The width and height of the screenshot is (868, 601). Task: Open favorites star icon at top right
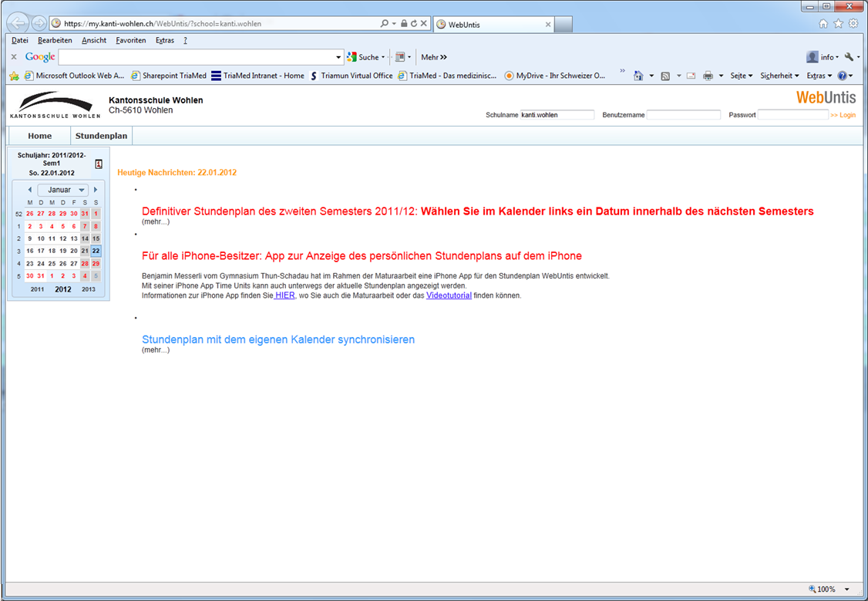click(838, 24)
